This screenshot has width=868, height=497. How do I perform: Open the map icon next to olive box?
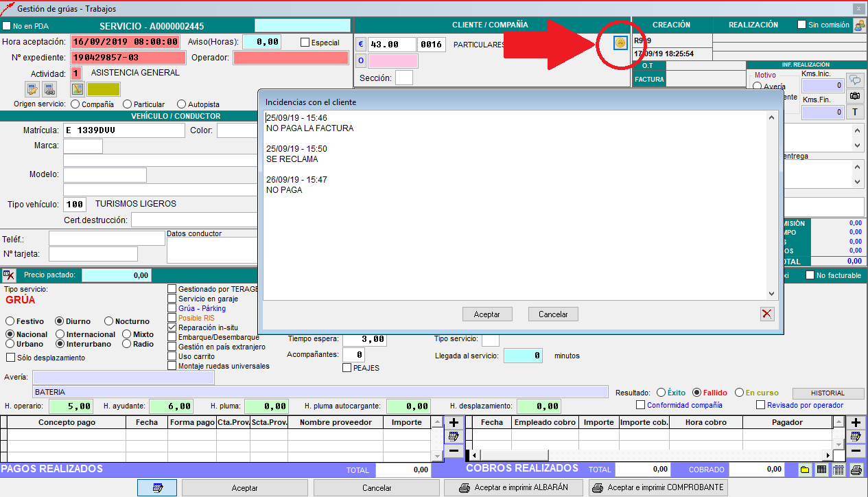click(78, 89)
